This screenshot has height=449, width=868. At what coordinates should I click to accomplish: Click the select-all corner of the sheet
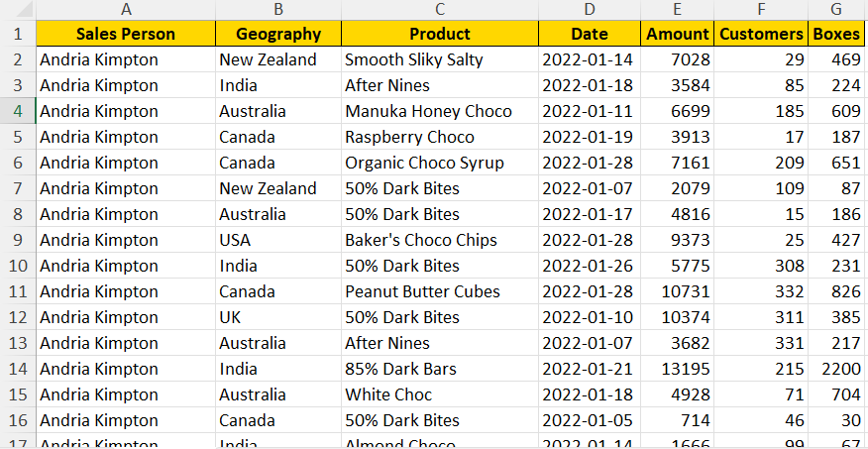[x=18, y=9]
